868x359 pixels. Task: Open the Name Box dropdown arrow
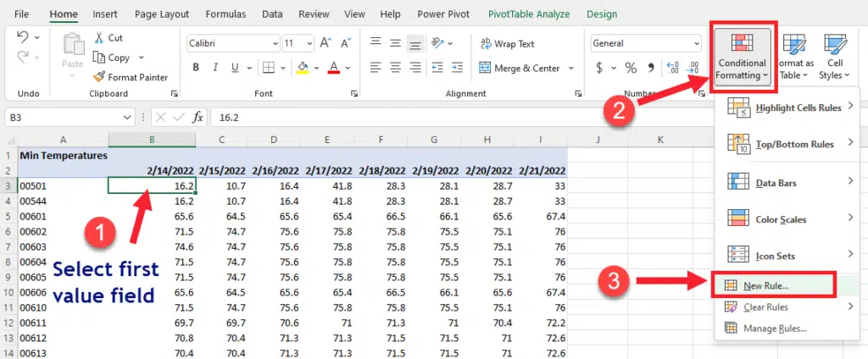click(127, 117)
